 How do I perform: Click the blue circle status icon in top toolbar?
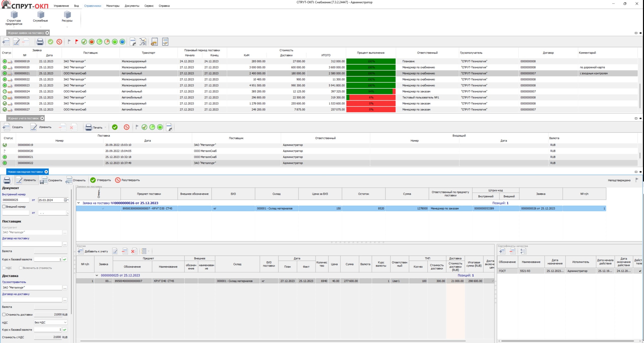tap(122, 42)
